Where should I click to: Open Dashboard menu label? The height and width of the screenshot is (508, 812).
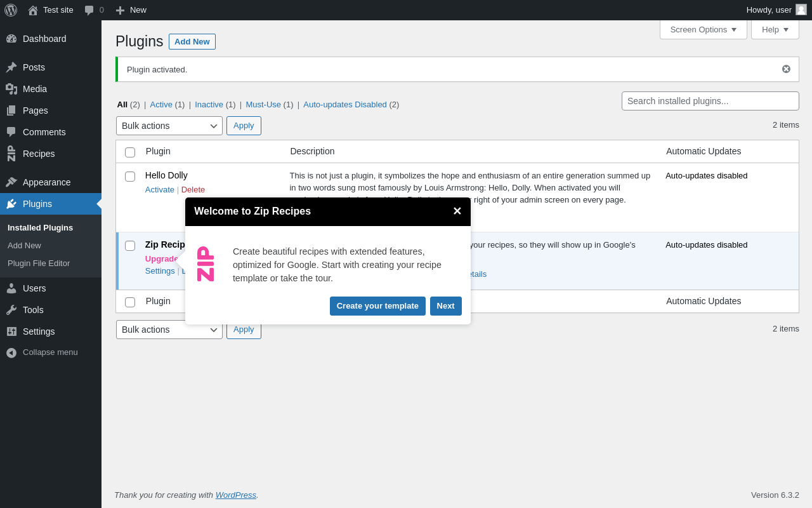point(44,39)
